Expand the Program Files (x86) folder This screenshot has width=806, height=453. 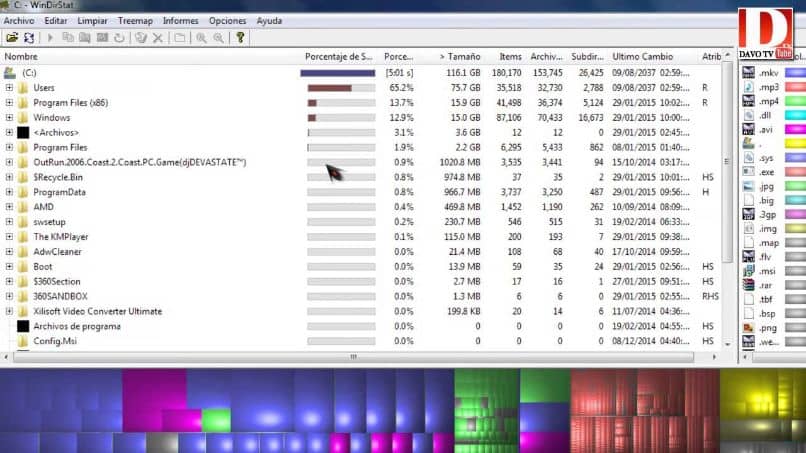9,103
